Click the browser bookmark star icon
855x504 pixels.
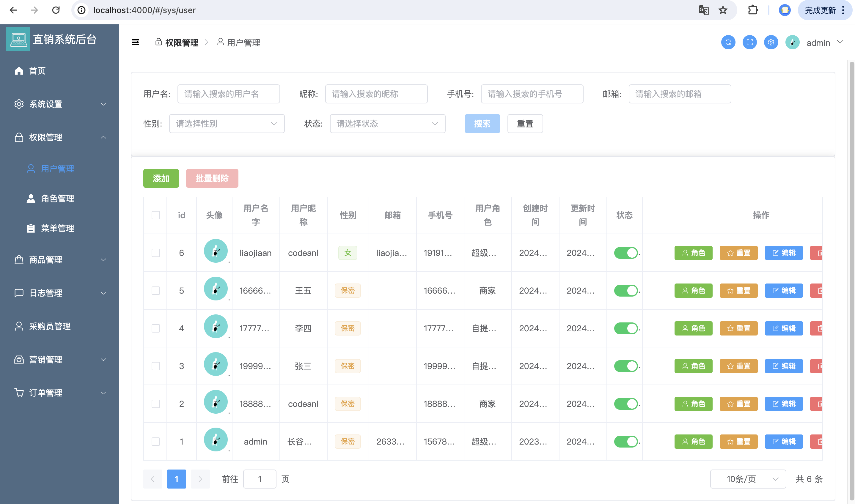point(723,10)
